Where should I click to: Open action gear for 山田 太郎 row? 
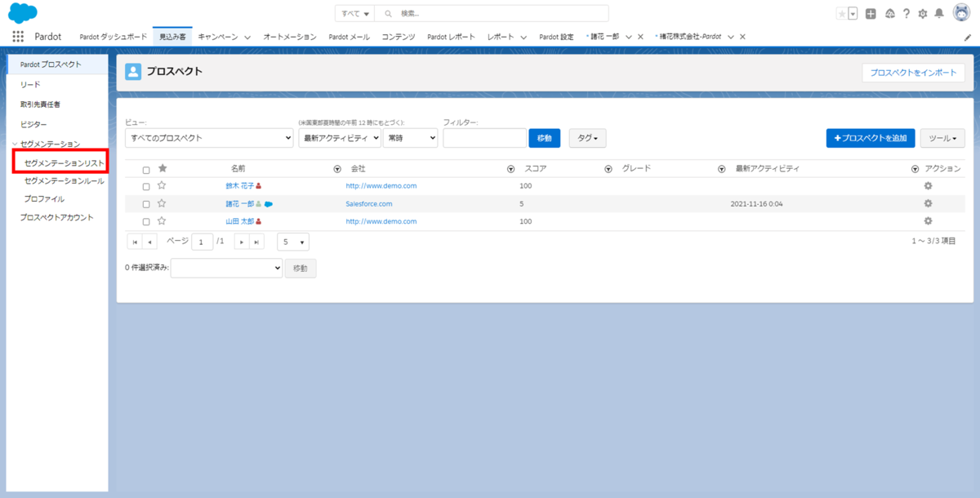pyautogui.click(x=928, y=221)
